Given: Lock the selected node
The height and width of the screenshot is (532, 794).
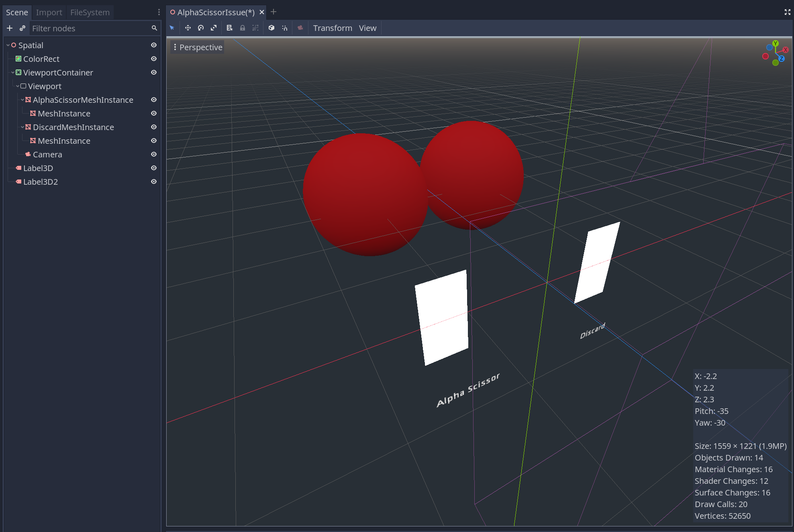Looking at the screenshot, I should 242,28.
